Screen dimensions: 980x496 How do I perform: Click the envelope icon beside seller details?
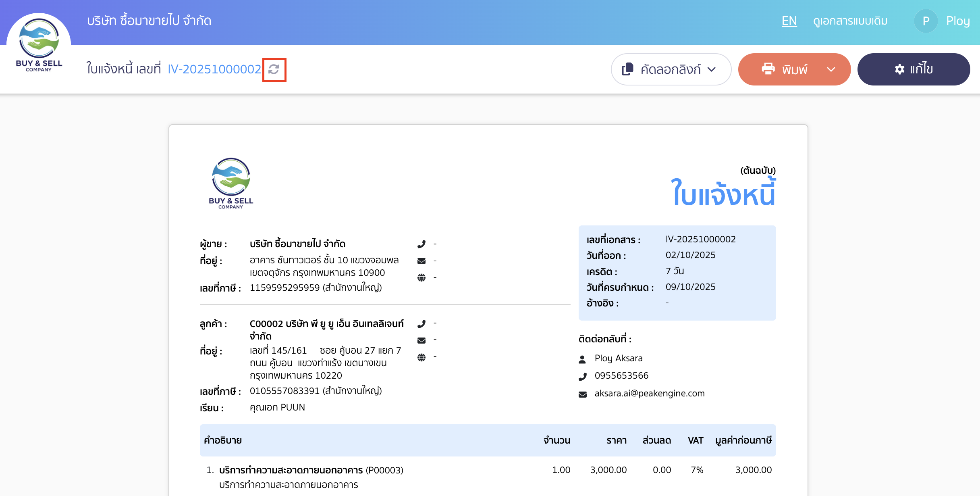point(422,261)
